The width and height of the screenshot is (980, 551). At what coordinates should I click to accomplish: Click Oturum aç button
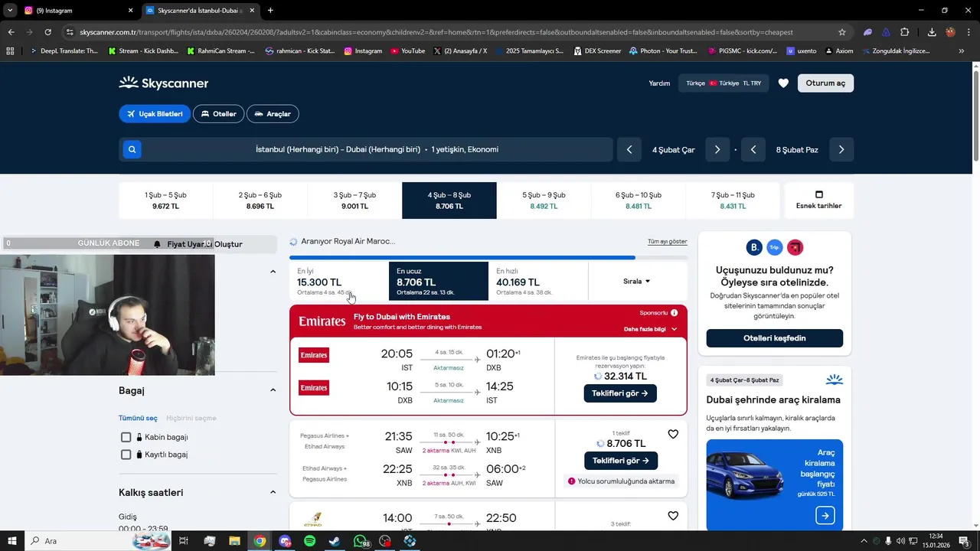coord(825,83)
